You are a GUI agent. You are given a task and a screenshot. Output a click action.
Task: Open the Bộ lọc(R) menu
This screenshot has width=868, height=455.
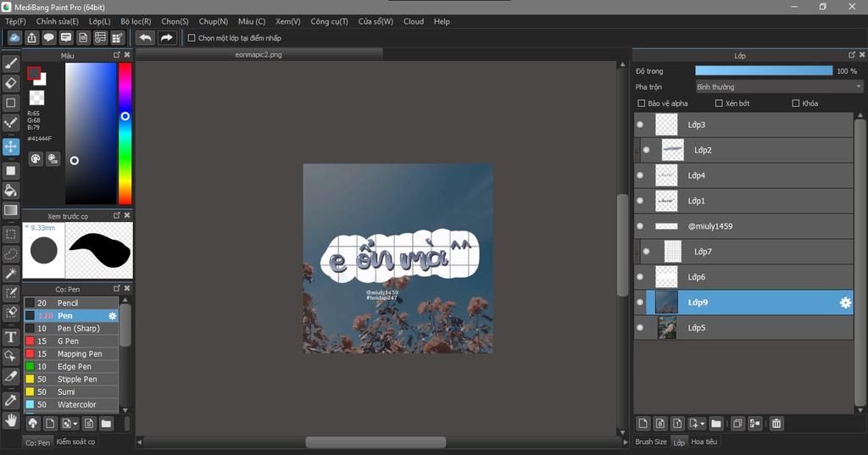click(136, 21)
